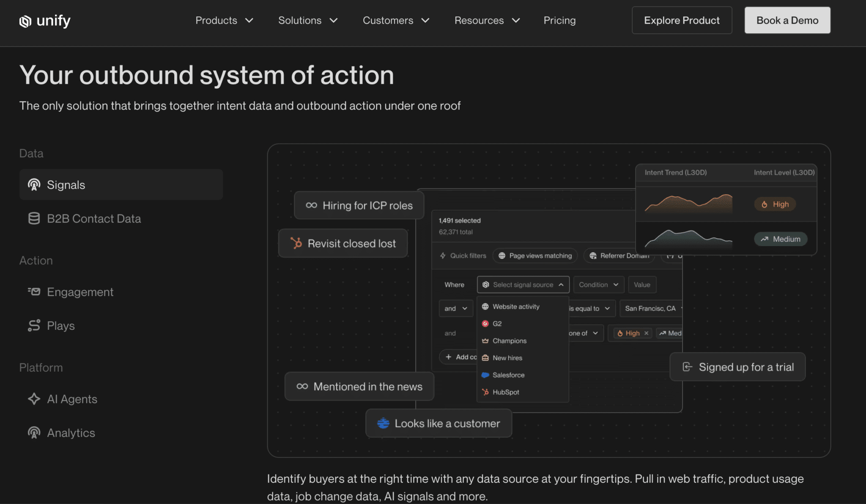Open the 'and' conjunction dropdown
Viewport: 866px width, 504px height.
(x=455, y=308)
